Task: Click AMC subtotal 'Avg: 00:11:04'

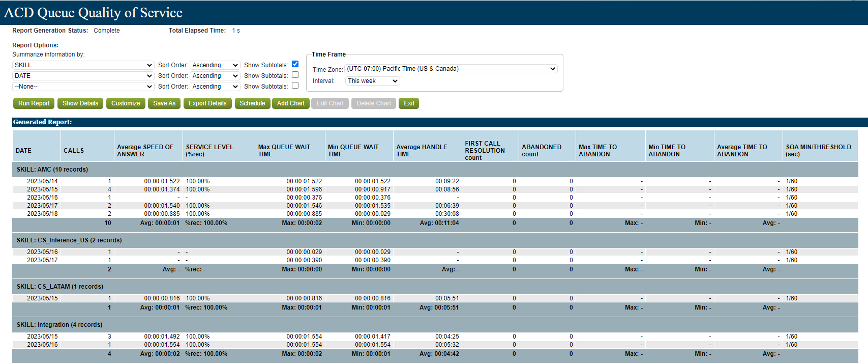Action: click(439, 223)
